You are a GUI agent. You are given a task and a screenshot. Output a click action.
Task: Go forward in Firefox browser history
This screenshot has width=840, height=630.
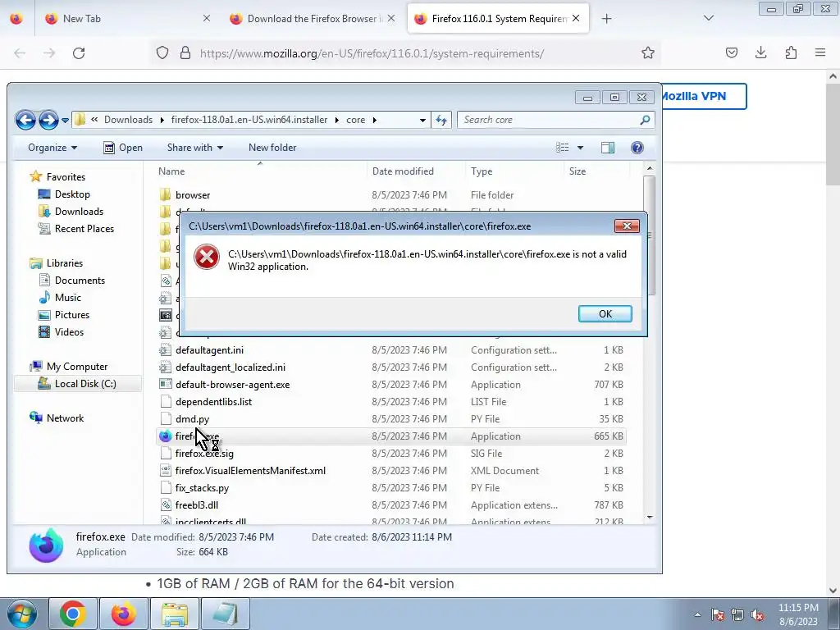pos(49,53)
